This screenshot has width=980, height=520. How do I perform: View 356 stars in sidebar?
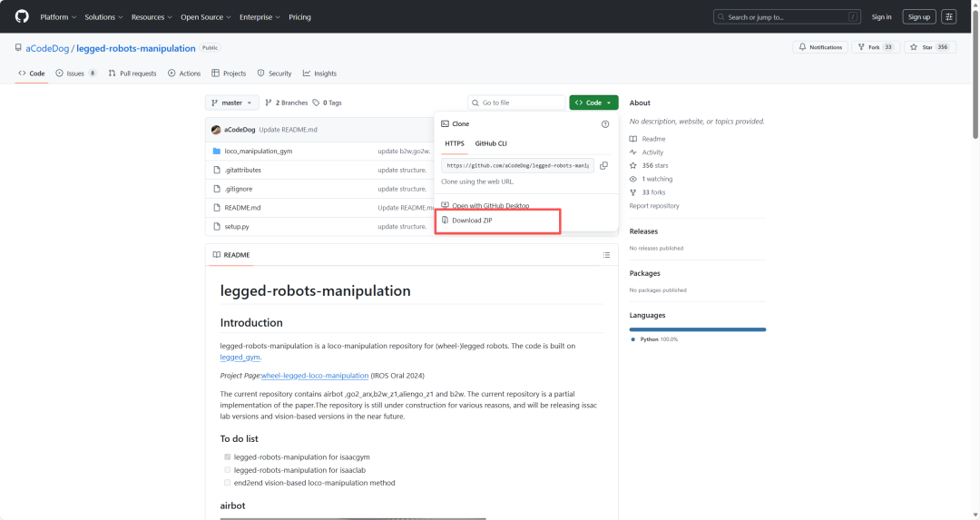(649, 166)
